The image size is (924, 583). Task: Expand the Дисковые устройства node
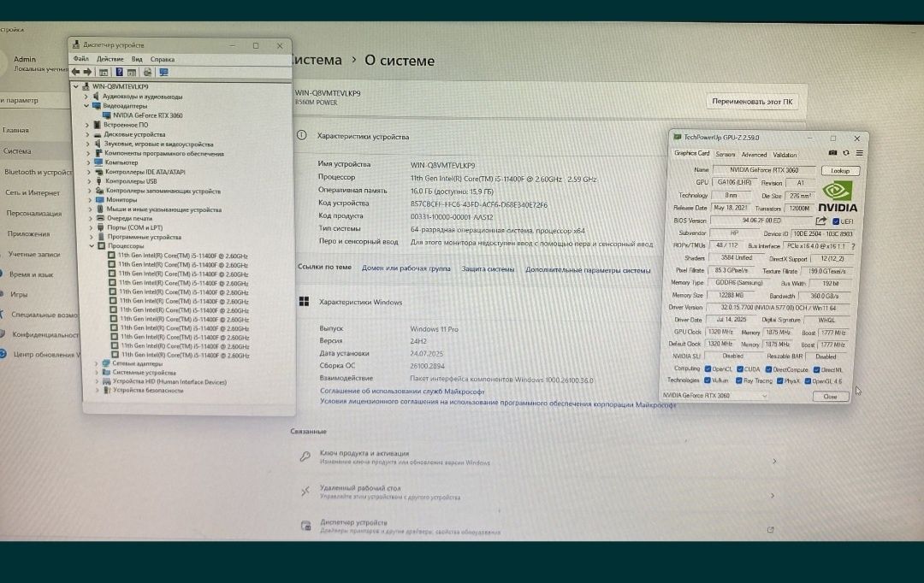[x=87, y=134]
